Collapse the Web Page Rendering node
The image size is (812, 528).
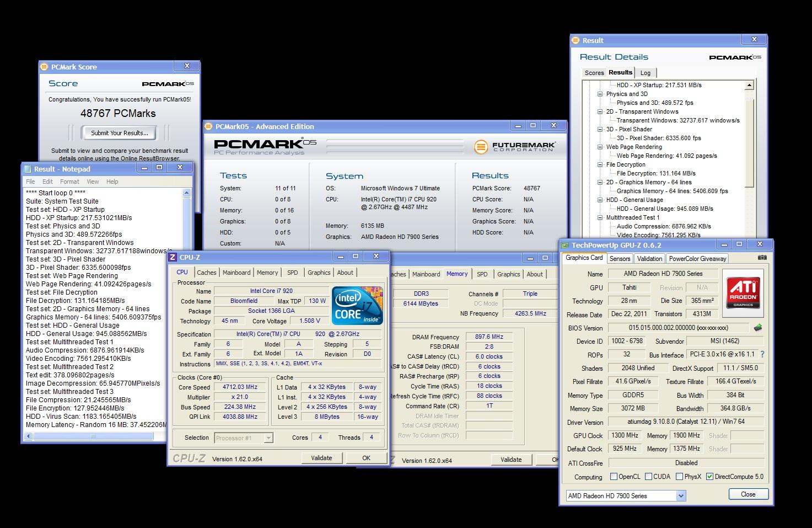600,147
